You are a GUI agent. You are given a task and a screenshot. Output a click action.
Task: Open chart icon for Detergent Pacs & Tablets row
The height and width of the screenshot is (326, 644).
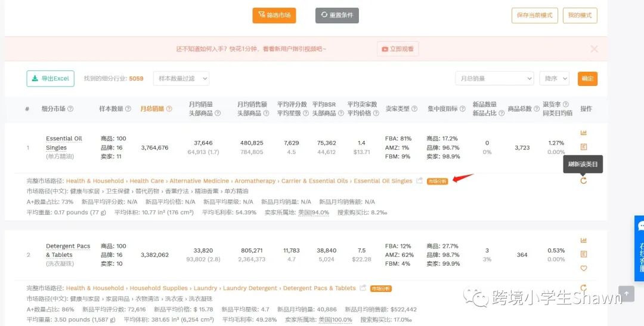tap(583, 240)
